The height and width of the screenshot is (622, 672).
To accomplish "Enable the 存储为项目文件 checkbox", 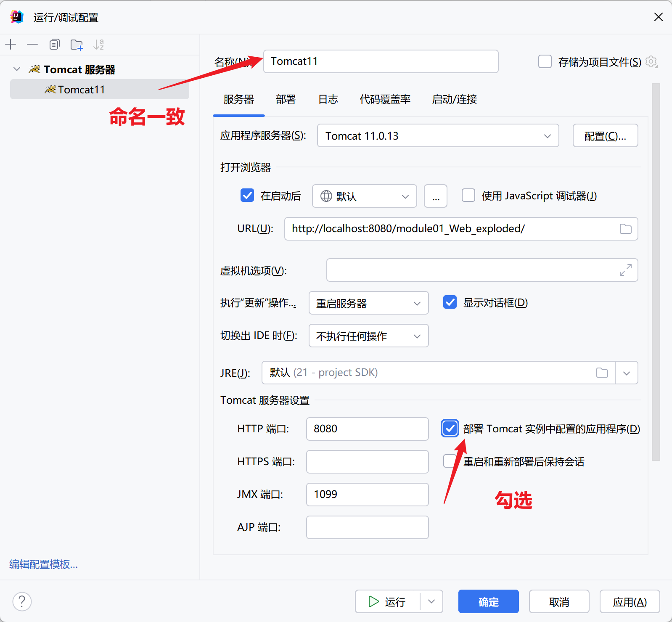I will (x=545, y=61).
